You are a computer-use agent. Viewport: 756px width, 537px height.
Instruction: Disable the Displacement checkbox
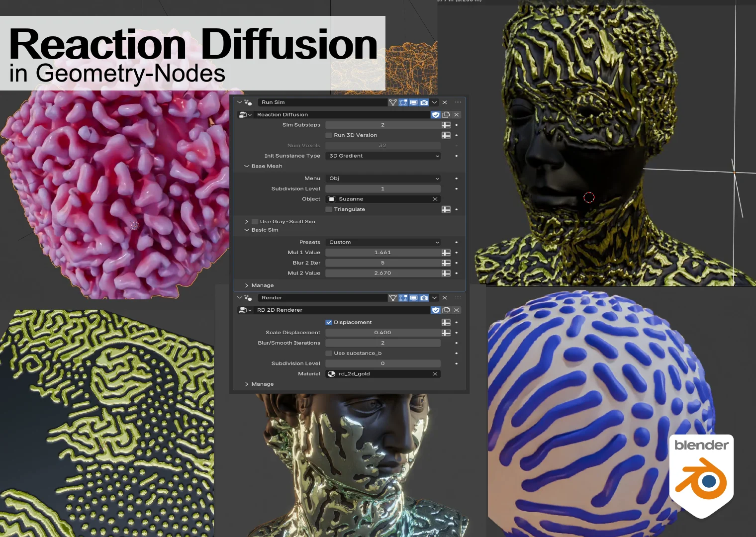[x=329, y=323]
